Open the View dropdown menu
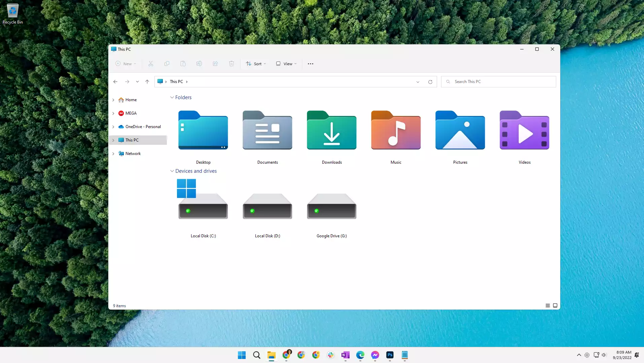The image size is (644, 363). (x=286, y=64)
